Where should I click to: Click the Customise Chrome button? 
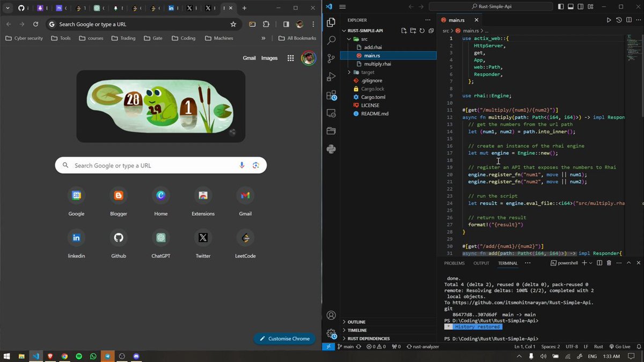pyautogui.click(x=285, y=338)
